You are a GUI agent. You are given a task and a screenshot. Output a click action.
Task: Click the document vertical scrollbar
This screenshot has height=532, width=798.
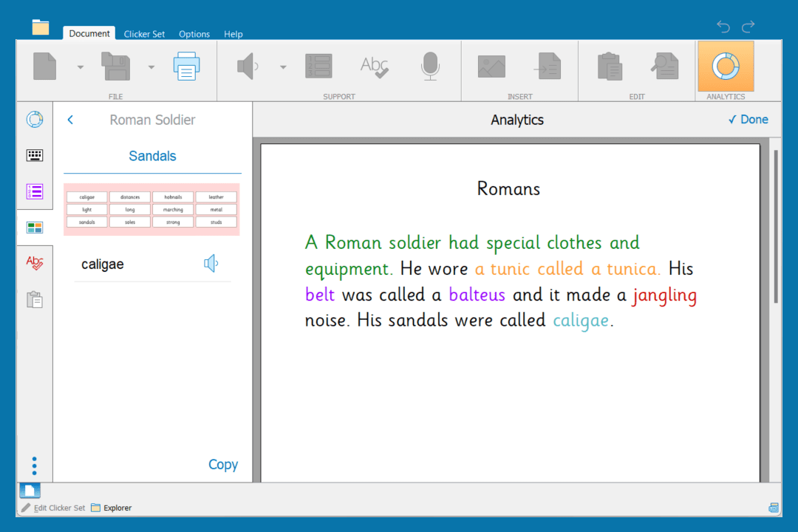776,227
